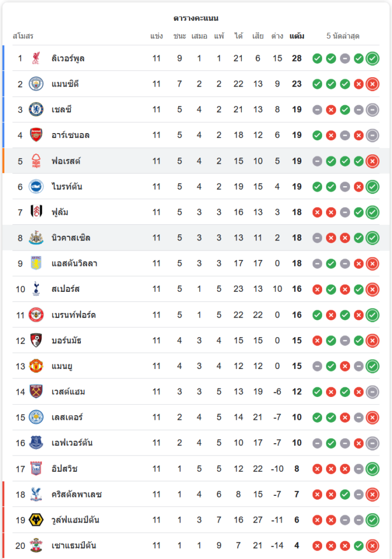
Task: Open the ฟอเรสต์ team link
Action: (66, 161)
